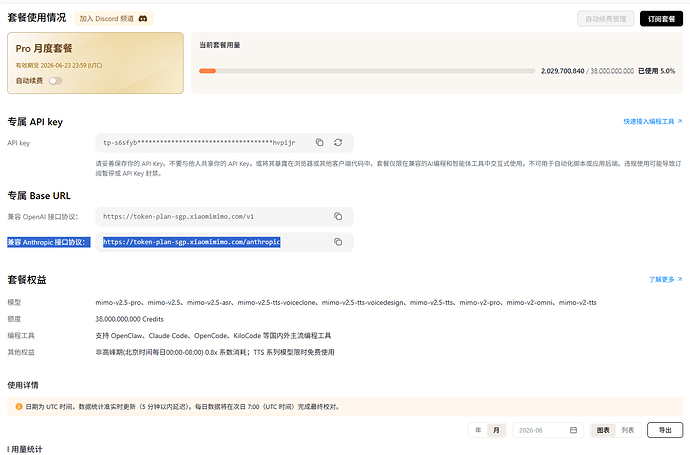690x455 pixels.
Task: Select the 图表 chart view
Action: pos(603,430)
